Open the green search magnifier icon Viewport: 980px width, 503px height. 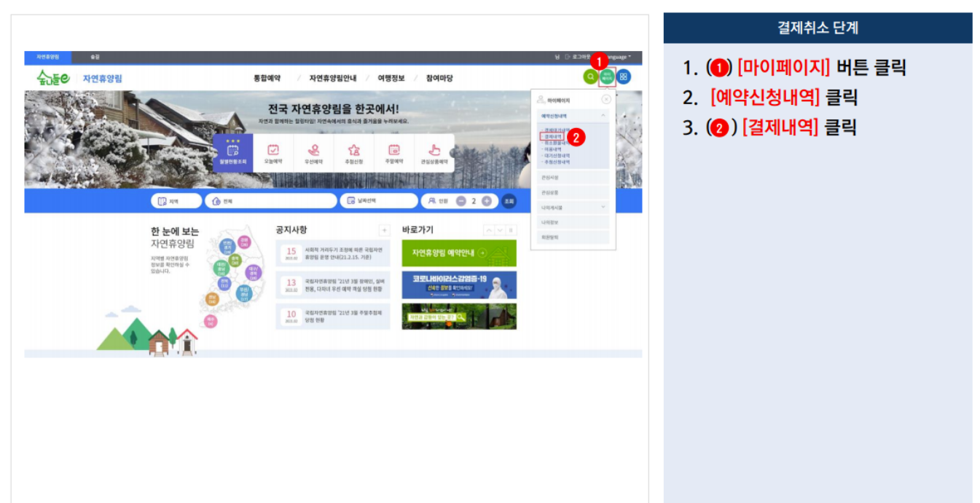click(589, 76)
